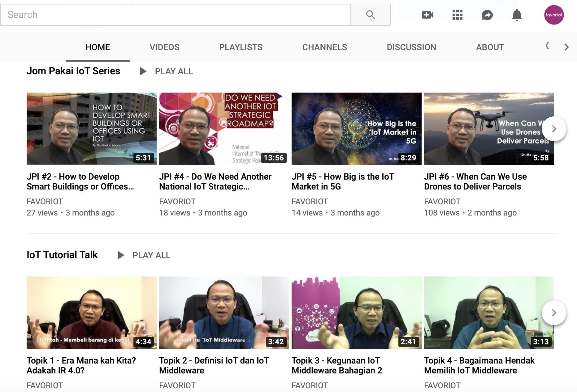The height and width of the screenshot is (392, 577).
Task: Open the messages icon
Action: pyautogui.click(x=487, y=15)
